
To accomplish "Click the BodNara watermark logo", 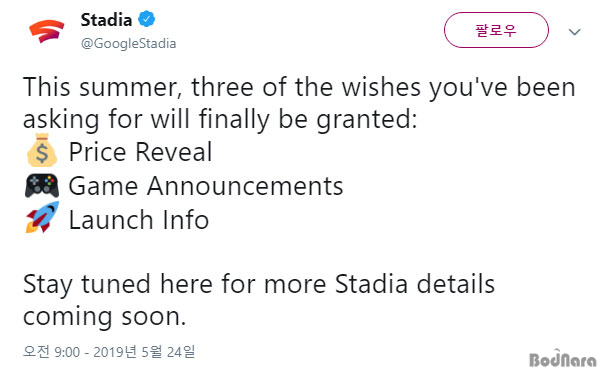I will 563,359.
